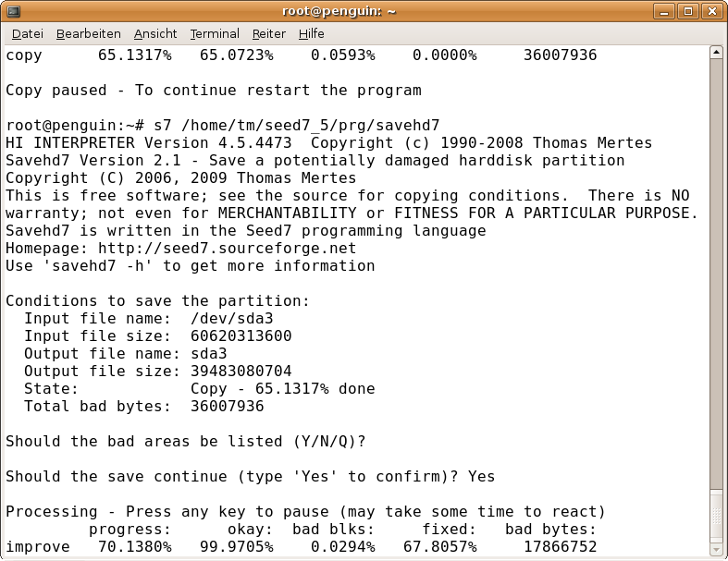The image size is (728, 561).
Task: Click copy row okay value 65.0723%
Action: click(x=236, y=55)
